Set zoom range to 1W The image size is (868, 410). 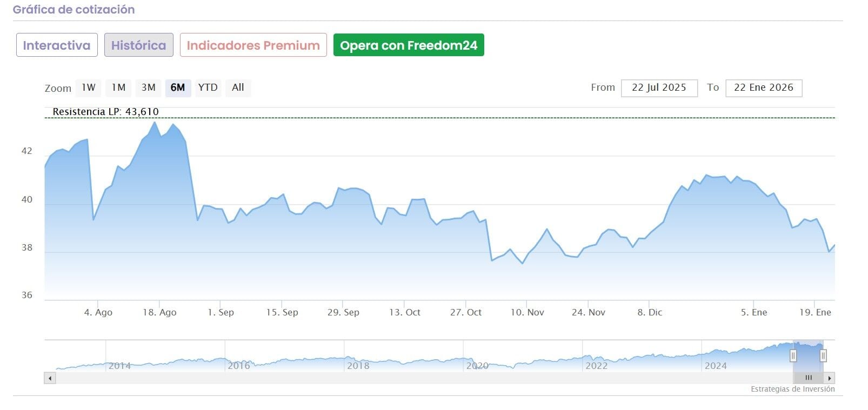pos(89,88)
